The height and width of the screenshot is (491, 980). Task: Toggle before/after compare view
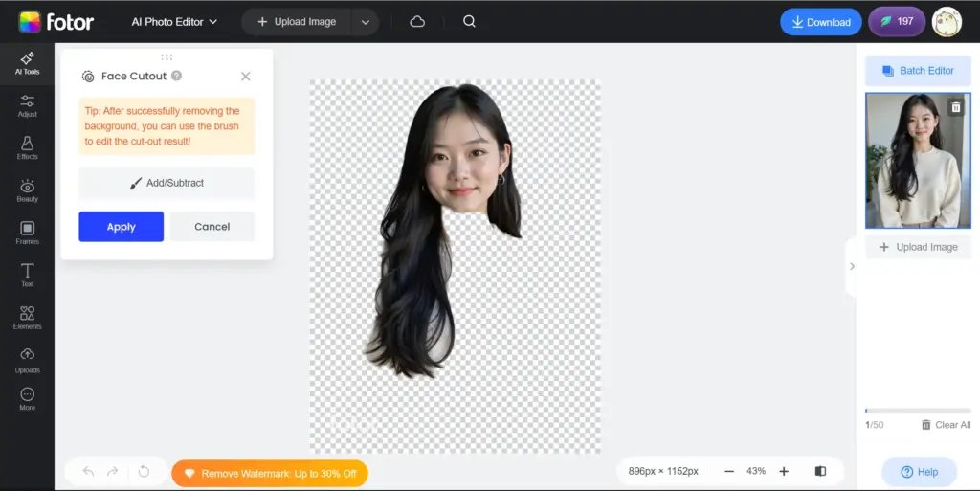click(x=820, y=471)
